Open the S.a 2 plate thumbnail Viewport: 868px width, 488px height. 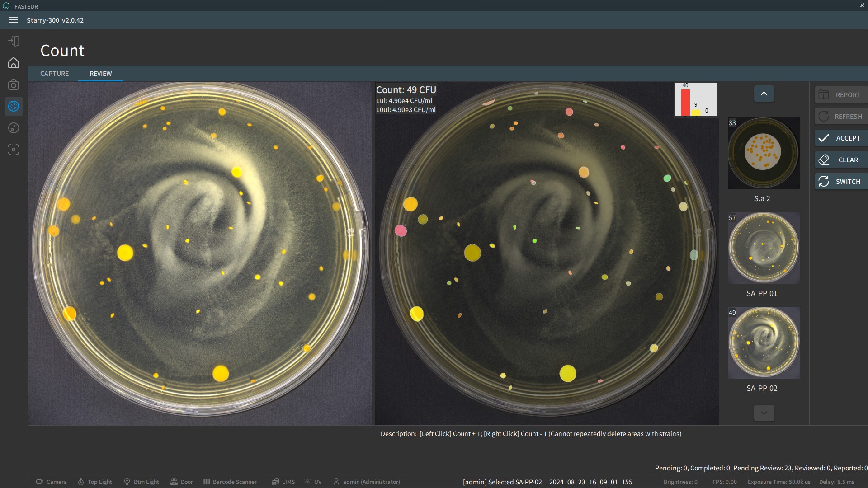pyautogui.click(x=764, y=153)
